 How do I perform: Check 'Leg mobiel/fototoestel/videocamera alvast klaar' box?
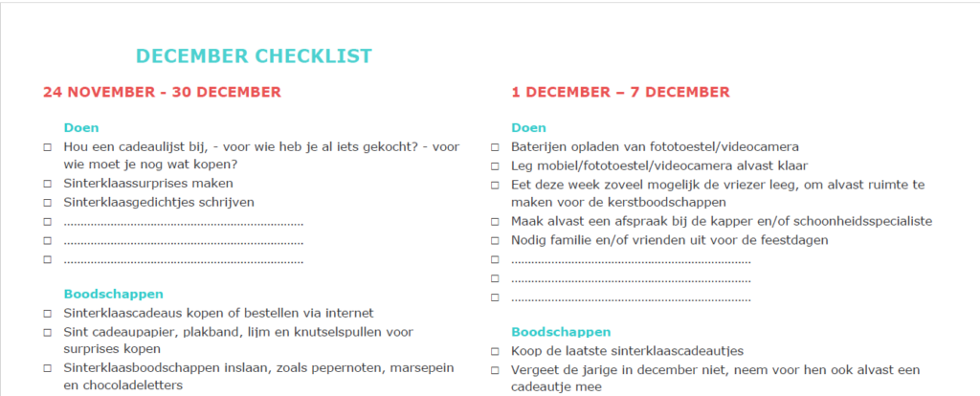(495, 165)
